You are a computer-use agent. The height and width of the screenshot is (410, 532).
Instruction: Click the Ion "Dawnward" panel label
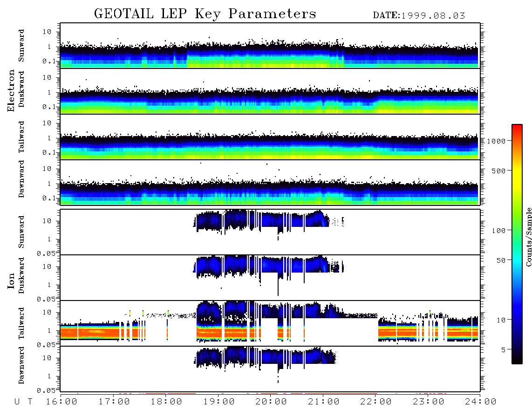pyautogui.click(x=21, y=365)
